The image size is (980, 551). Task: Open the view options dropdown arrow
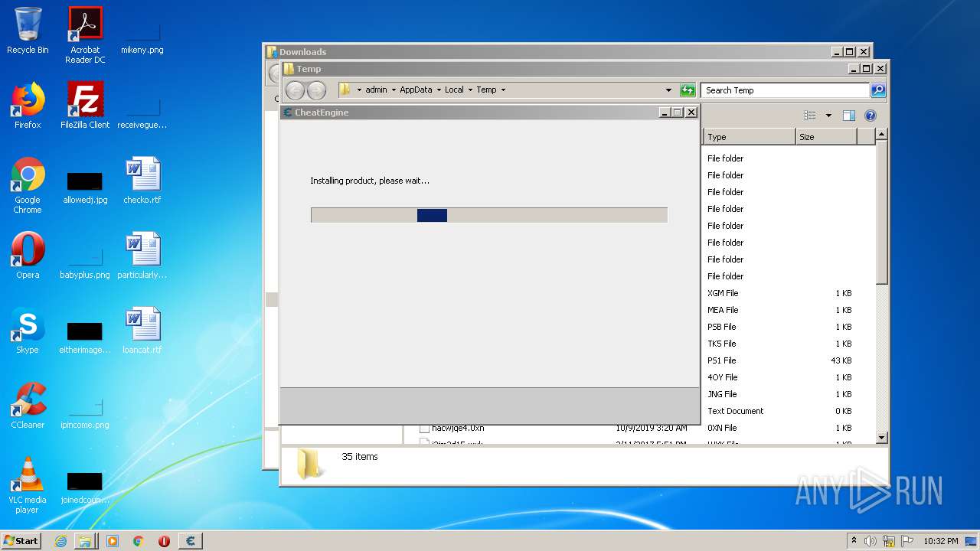(x=828, y=116)
